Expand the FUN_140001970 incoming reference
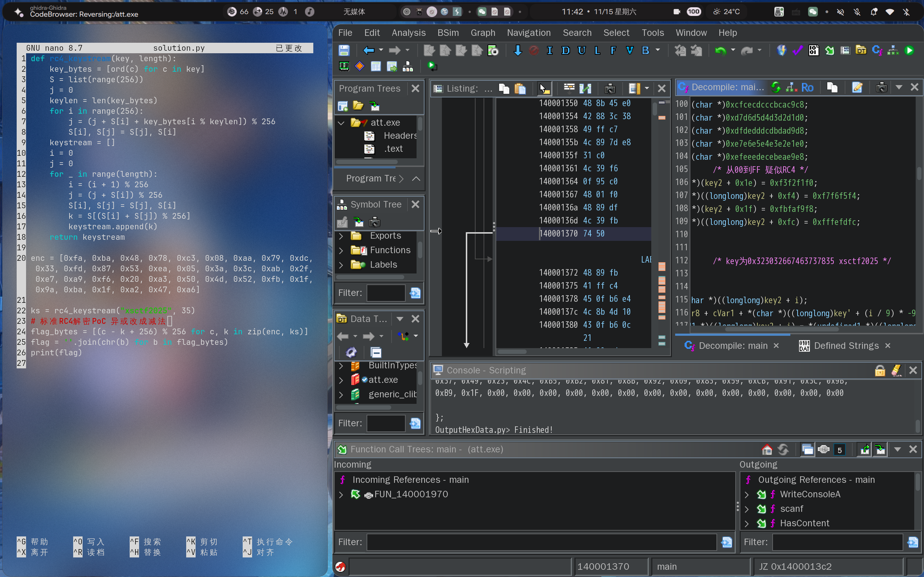 tap(341, 494)
